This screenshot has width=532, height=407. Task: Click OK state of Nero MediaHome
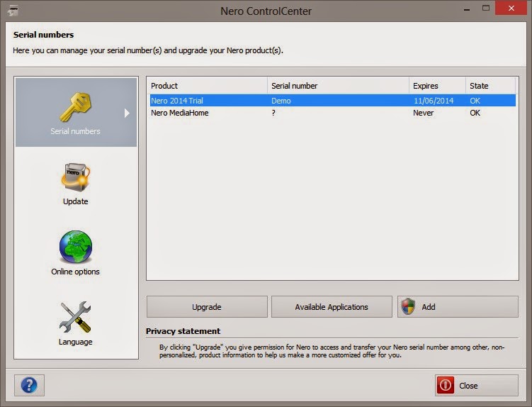475,113
